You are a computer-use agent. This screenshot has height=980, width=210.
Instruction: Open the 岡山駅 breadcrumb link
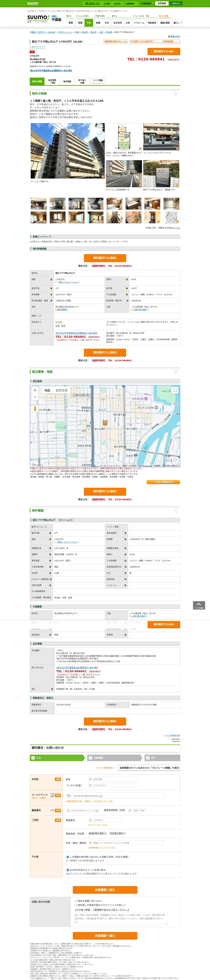click(x=109, y=32)
